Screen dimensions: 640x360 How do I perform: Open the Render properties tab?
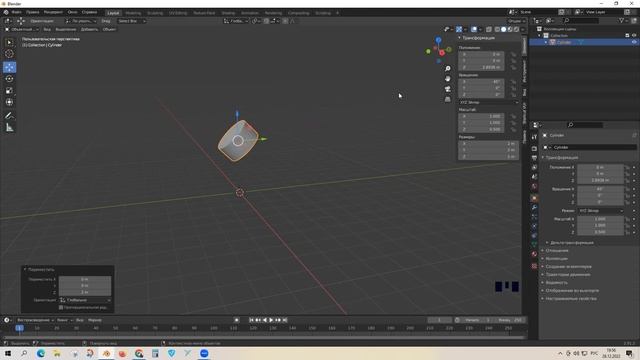point(534,149)
